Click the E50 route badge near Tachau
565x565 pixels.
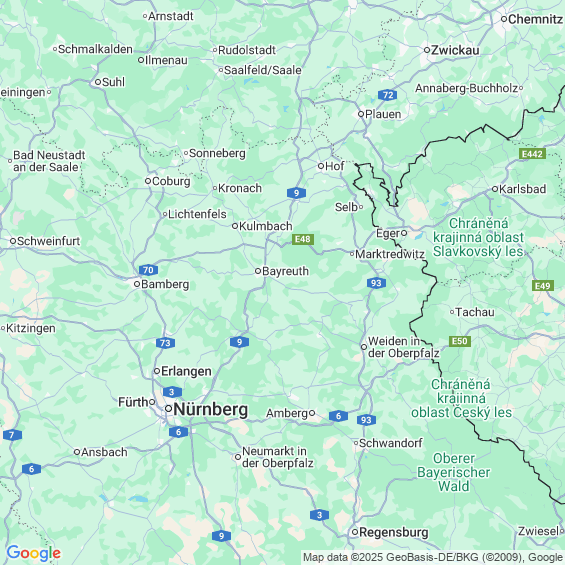click(460, 341)
